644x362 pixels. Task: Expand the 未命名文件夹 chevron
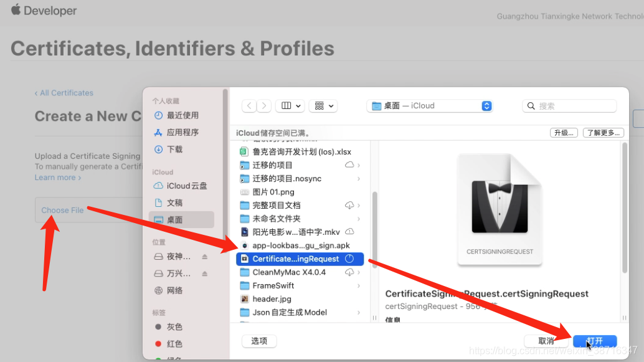(x=359, y=219)
